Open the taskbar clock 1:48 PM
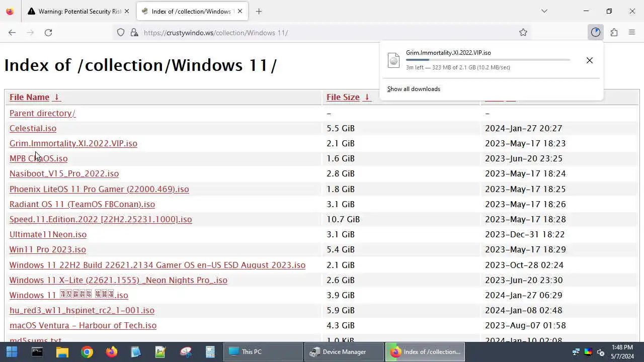The height and width of the screenshot is (362, 644). click(622, 352)
